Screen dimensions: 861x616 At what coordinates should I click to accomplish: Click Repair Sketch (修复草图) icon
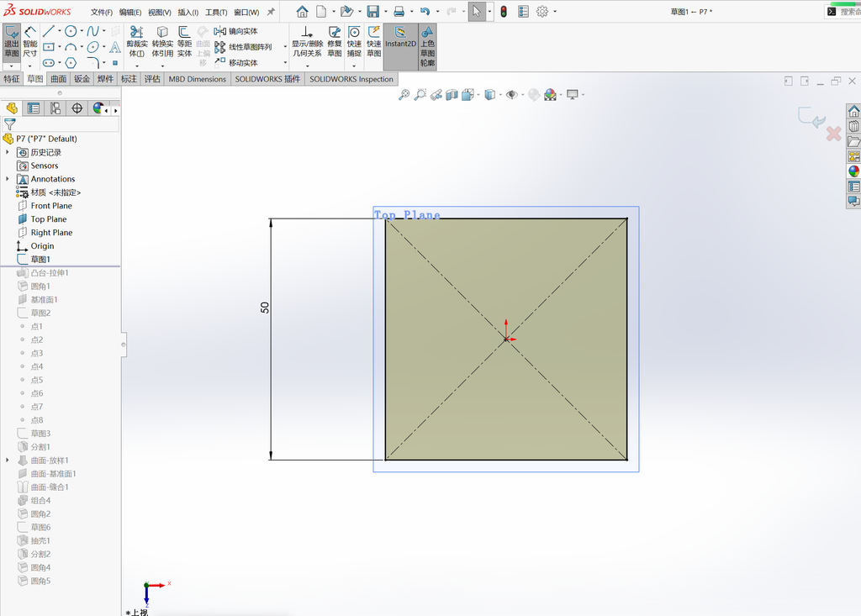pos(335,42)
